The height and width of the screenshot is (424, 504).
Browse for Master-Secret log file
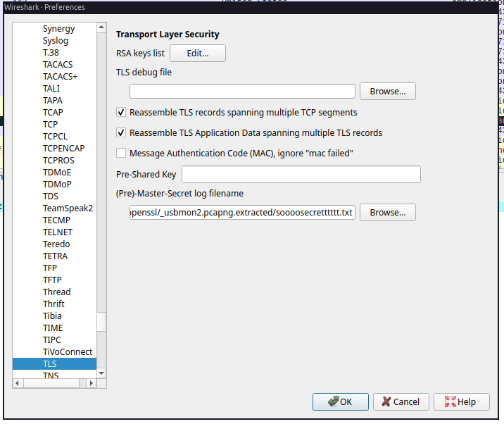pos(388,212)
